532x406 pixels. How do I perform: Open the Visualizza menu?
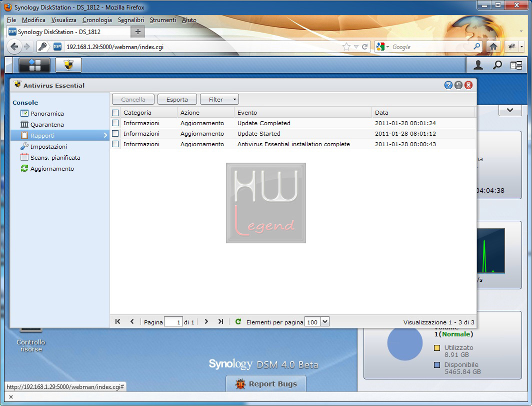(x=64, y=20)
